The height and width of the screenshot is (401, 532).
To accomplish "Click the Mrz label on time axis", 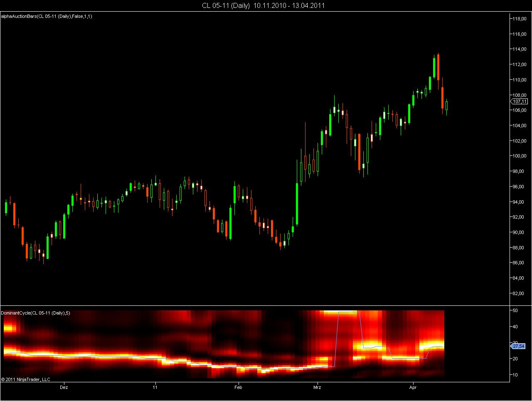I will (x=317, y=387).
